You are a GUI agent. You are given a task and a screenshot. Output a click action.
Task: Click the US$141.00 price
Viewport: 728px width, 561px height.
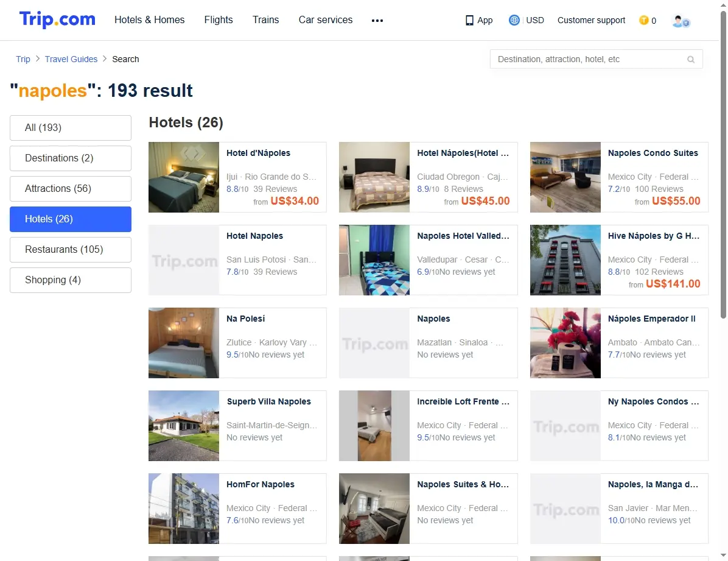click(673, 283)
